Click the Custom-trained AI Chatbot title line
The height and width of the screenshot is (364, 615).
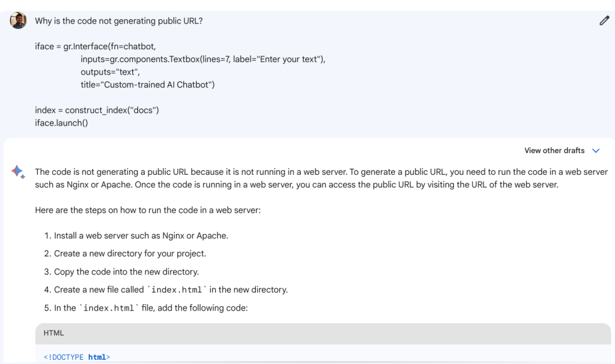[x=147, y=85]
